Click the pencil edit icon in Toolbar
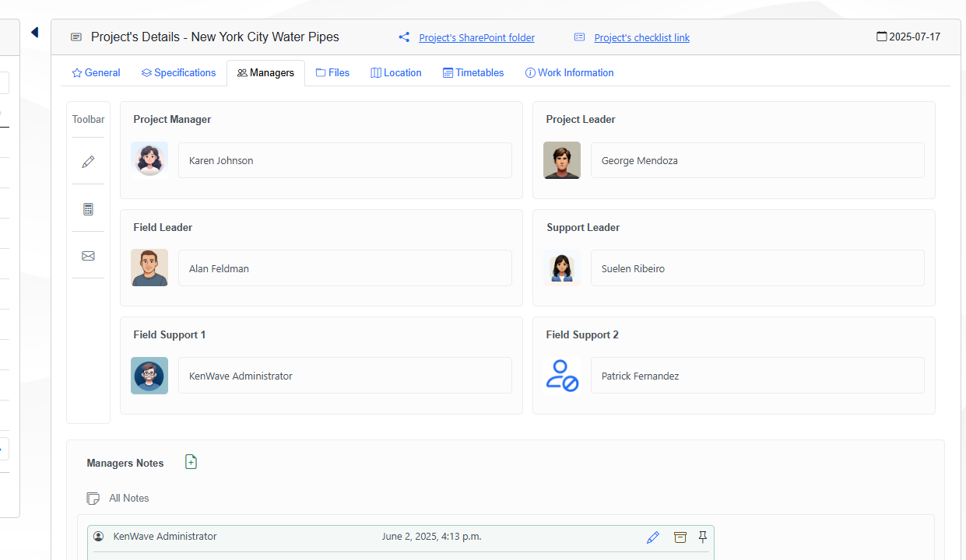The width and height of the screenshot is (966, 560). (88, 162)
